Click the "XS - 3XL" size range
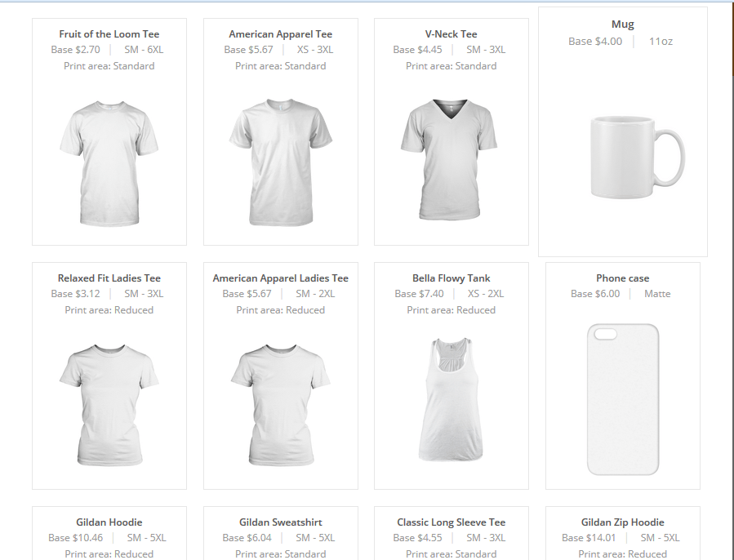The height and width of the screenshot is (560, 734). [315, 50]
